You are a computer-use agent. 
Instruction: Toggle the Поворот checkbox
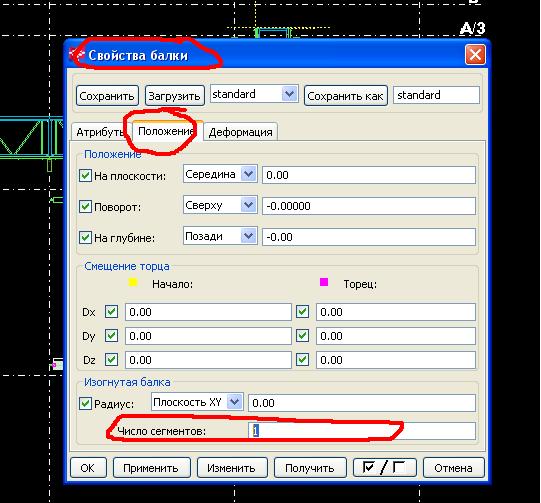click(85, 207)
